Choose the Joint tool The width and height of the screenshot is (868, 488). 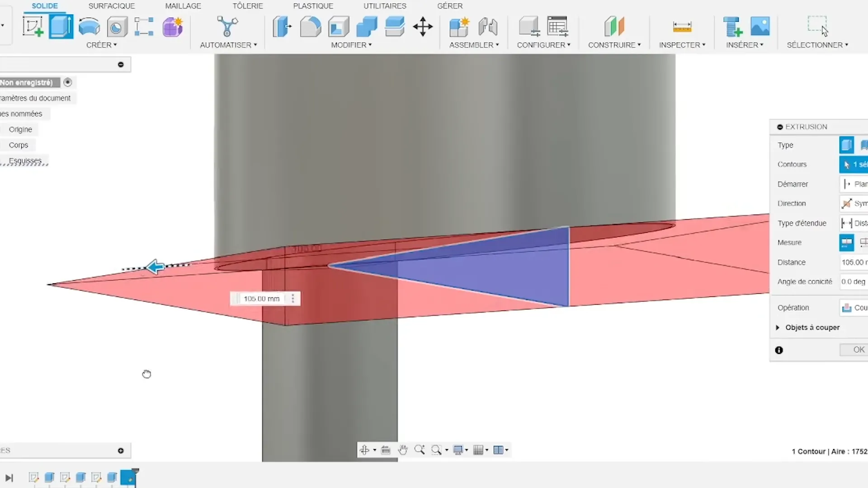coord(488,27)
